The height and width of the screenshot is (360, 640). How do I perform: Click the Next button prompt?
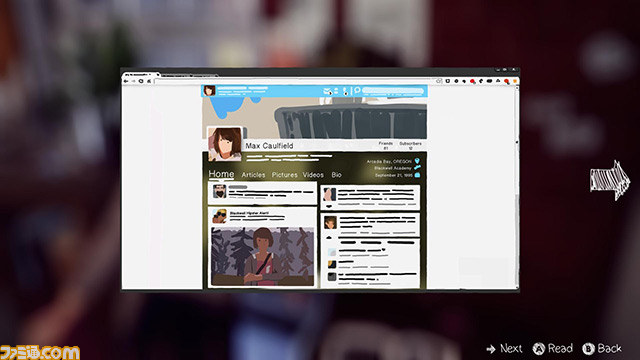tap(504, 349)
